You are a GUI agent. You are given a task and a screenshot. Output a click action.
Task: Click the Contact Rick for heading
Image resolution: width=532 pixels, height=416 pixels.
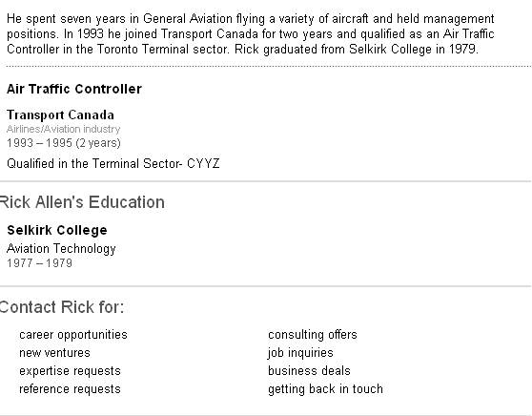[62, 307]
